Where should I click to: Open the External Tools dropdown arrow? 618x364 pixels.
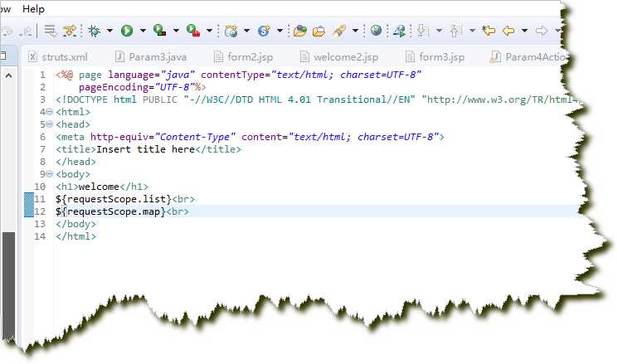click(209, 31)
